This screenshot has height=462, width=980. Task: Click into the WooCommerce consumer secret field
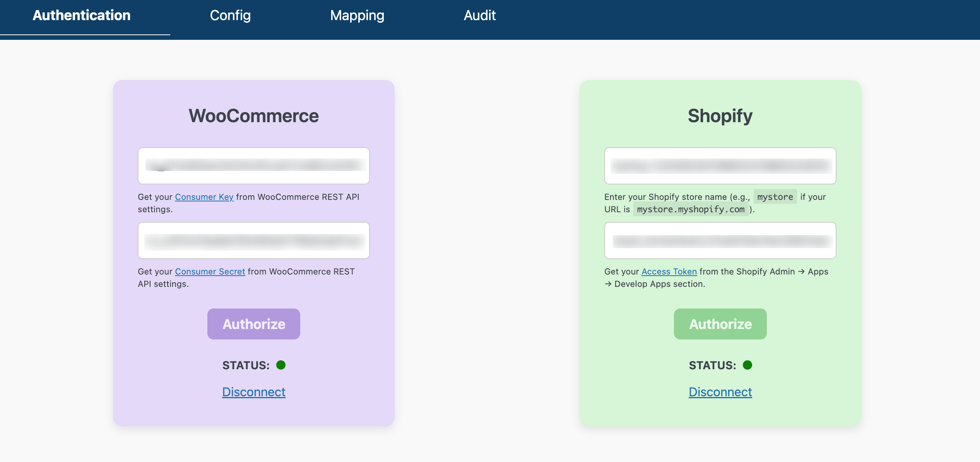253,240
